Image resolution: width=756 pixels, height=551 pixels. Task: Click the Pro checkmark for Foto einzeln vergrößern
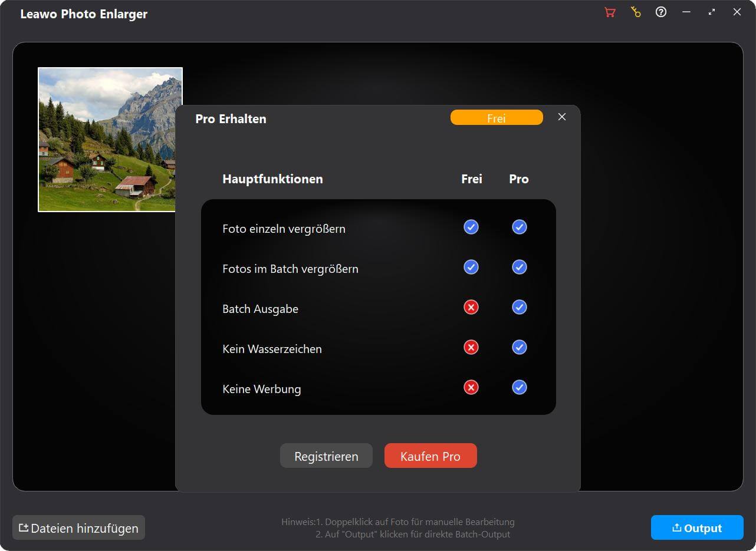[520, 227]
